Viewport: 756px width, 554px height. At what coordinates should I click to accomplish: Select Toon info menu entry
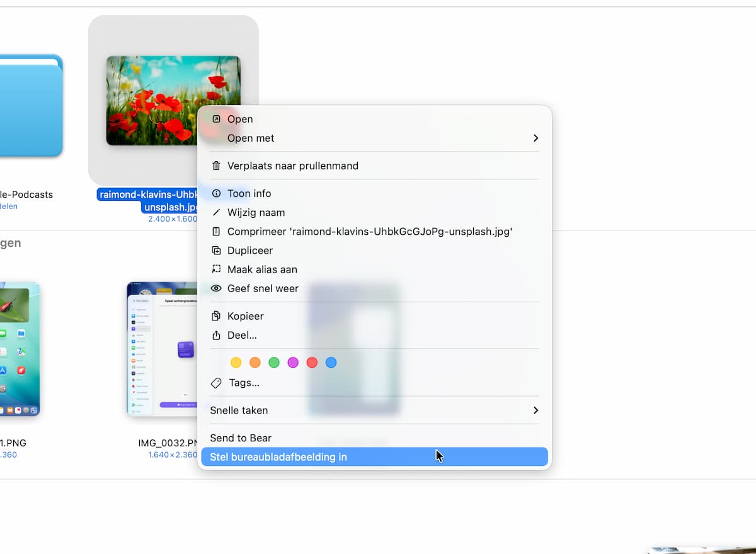pos(375,193)
